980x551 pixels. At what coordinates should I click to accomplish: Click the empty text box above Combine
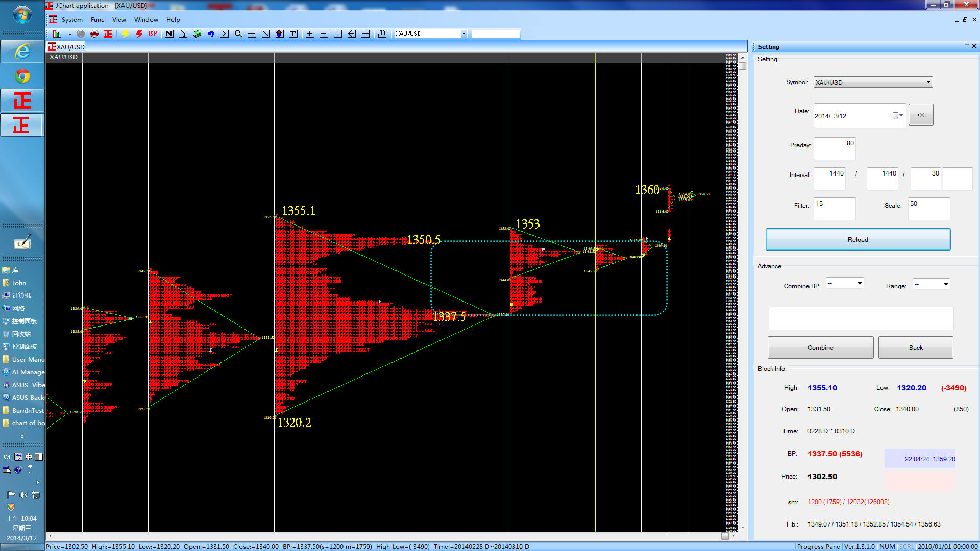861,318
